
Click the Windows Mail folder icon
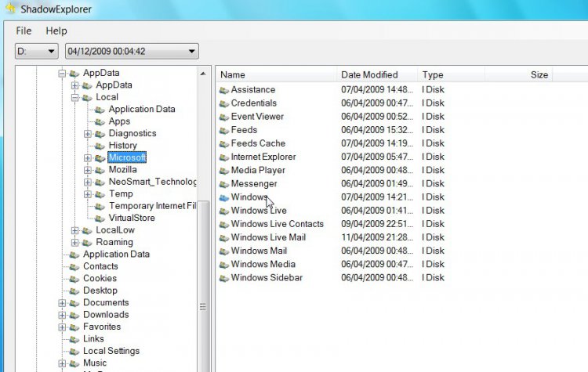pos(224,251)
